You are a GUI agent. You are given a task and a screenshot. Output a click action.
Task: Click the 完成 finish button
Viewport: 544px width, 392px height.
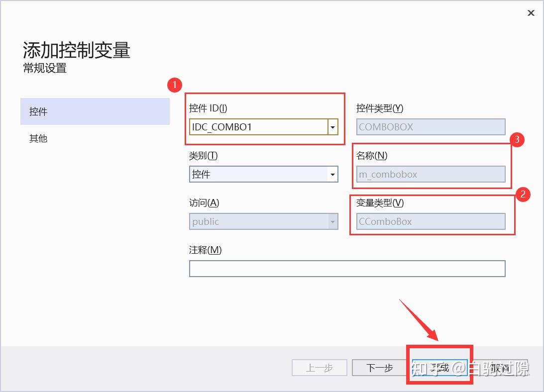point(440,368)
